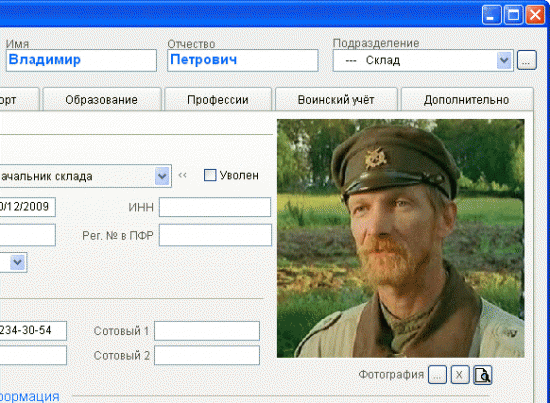Maximize the window
The image size is (550, 403).
coord(514,15)
